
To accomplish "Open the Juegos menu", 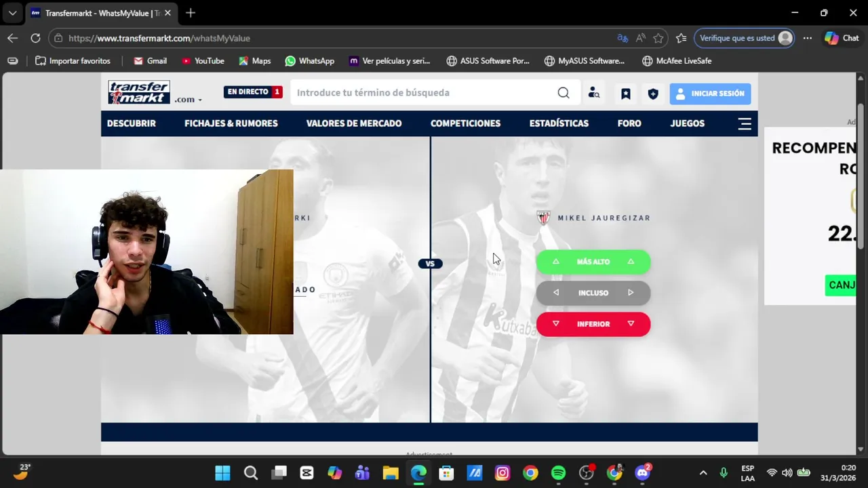I will pyautogui.click(x=688, y=123).
